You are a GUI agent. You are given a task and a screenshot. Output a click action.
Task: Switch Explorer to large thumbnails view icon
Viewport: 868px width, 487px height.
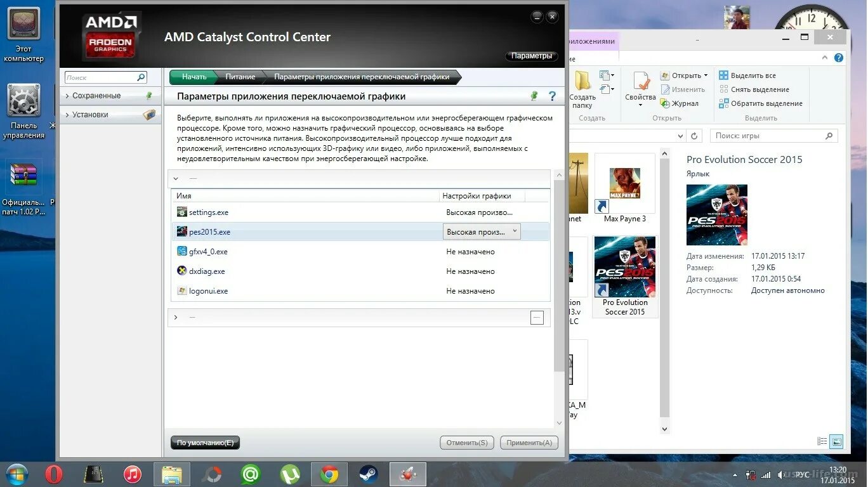point(837,441)
